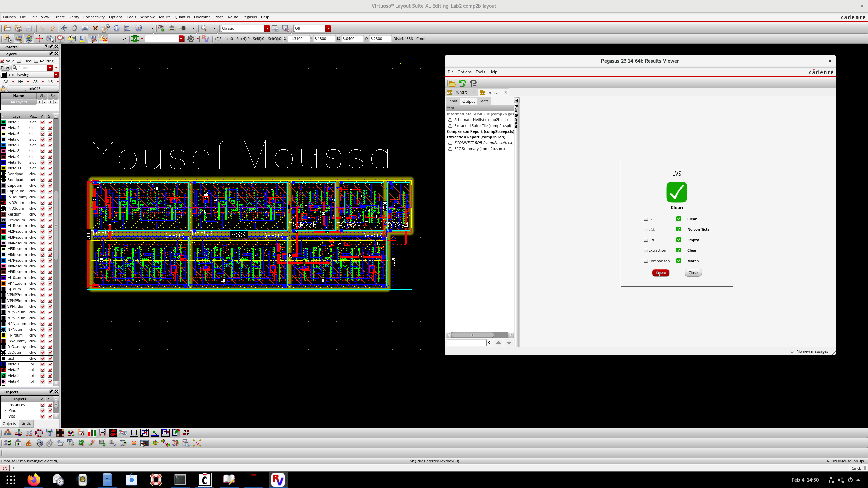868x488 pixels.
Task: Open Firefox from the taskbar
Action: click(x=34, y=480)
